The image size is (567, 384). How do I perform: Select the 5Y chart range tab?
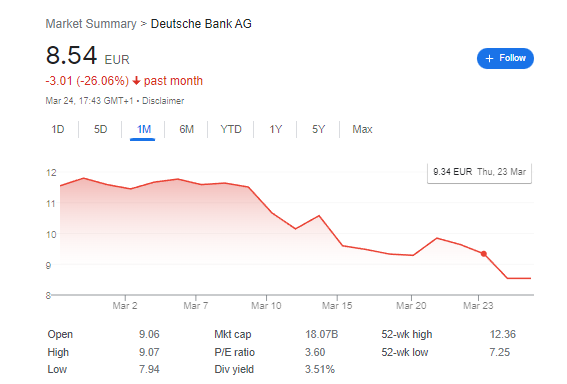pyautogui.click(x=319, y=129)
